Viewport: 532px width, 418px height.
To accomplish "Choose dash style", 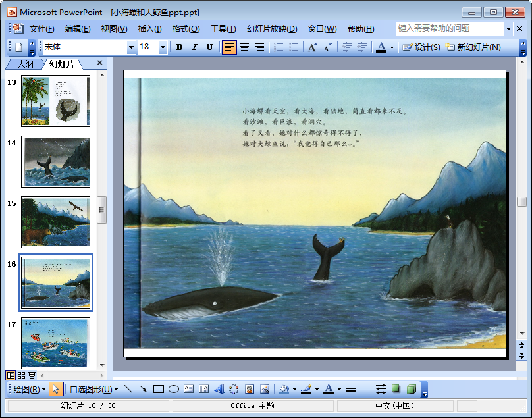I will coord(366,389).
